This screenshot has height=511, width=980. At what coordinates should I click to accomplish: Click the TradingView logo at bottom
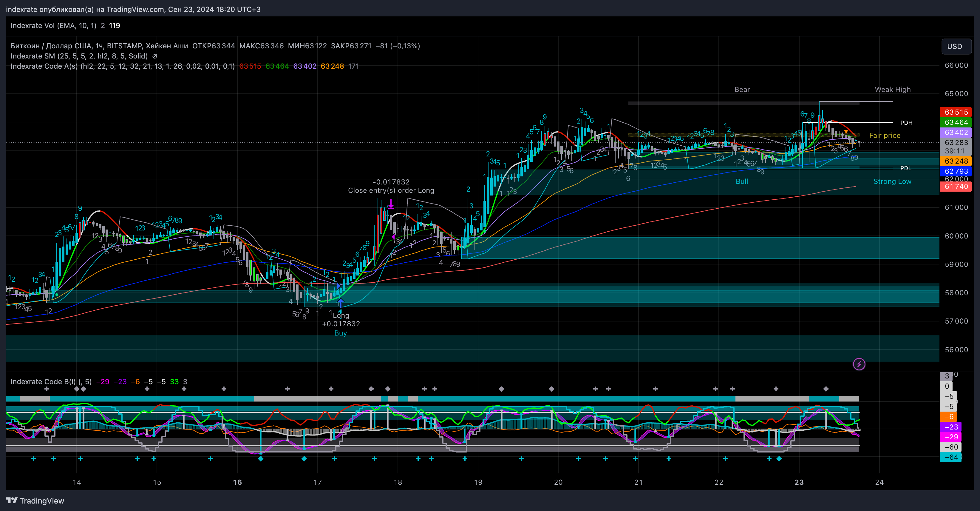click(x=35, y=501)
